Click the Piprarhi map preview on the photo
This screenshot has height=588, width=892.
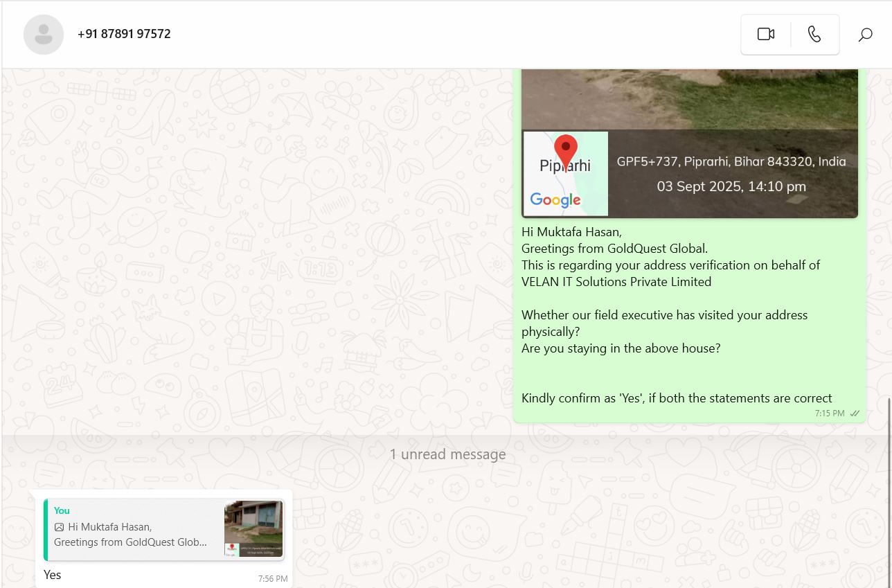pyautogui.click(x=566, y=174)
